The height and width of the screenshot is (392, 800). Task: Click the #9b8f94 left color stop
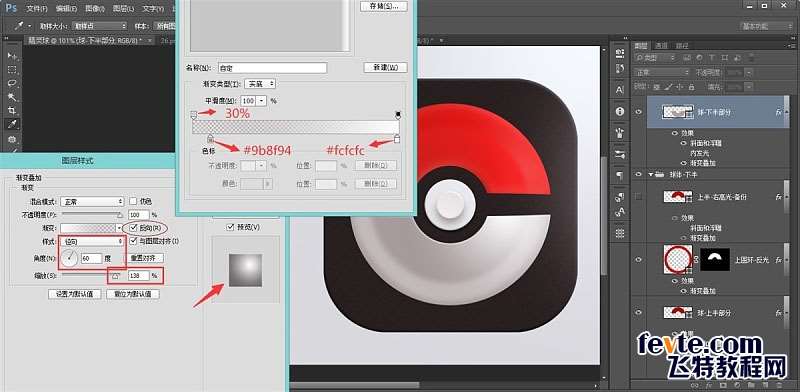pyautogui.click(x=210, y=138)
